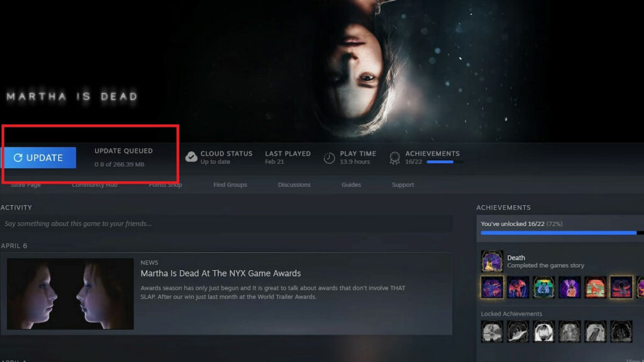Click the Achievements ribbon badge icon
The height and width of the screenshot is (362, 644).
point(395,157)
